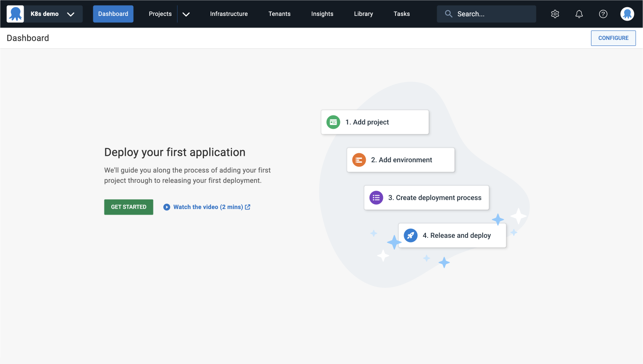The height and width of the screenshot is (364, 643).
Task: Open the Infrastructure menu
Action: pos(229,14)
